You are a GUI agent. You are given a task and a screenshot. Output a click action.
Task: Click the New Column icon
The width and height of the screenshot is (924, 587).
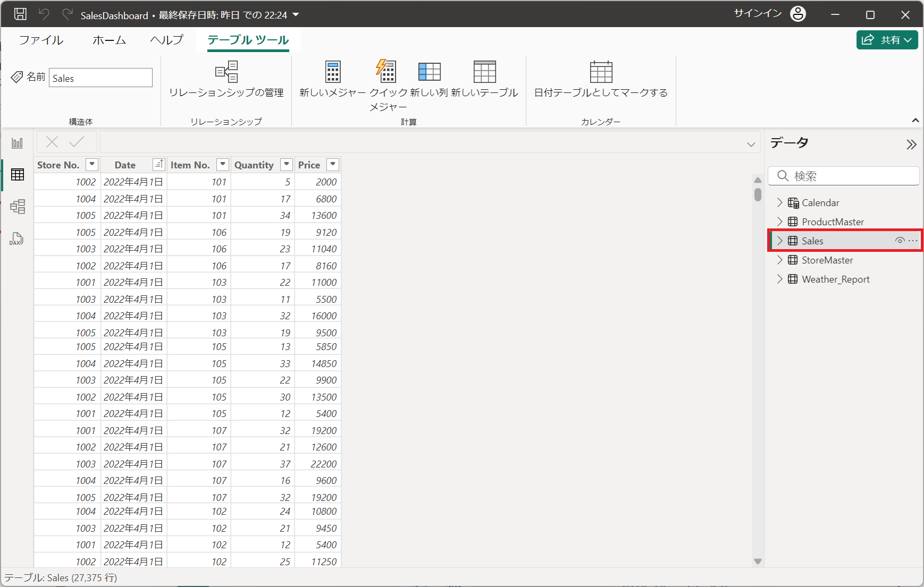429,72
